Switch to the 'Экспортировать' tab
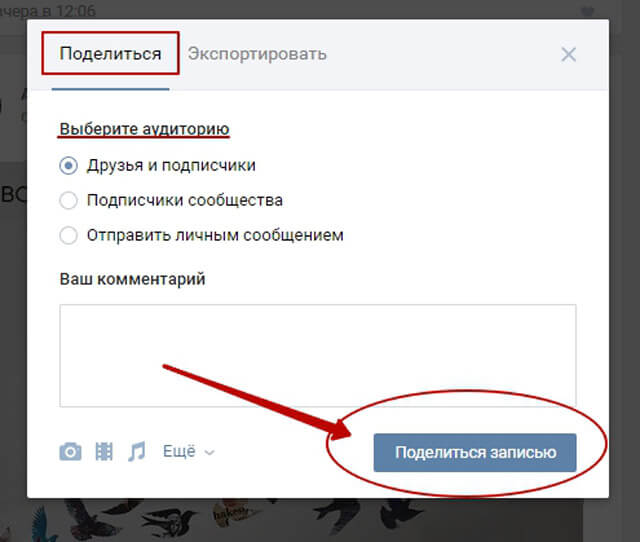The image size is (640, 542). (x=257, y=54)
